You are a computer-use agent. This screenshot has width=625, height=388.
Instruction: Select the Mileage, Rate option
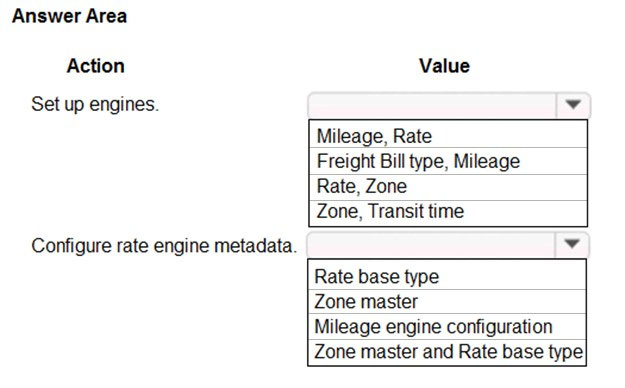[x=448, y=136]
